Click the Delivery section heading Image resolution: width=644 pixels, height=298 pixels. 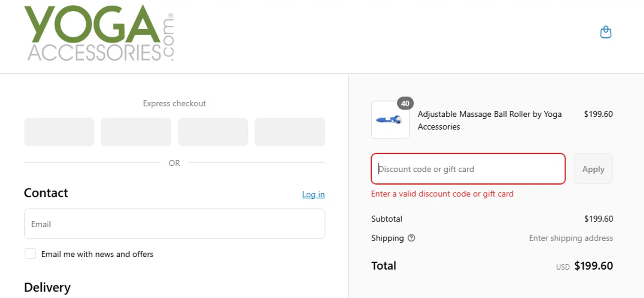[47, 287]
